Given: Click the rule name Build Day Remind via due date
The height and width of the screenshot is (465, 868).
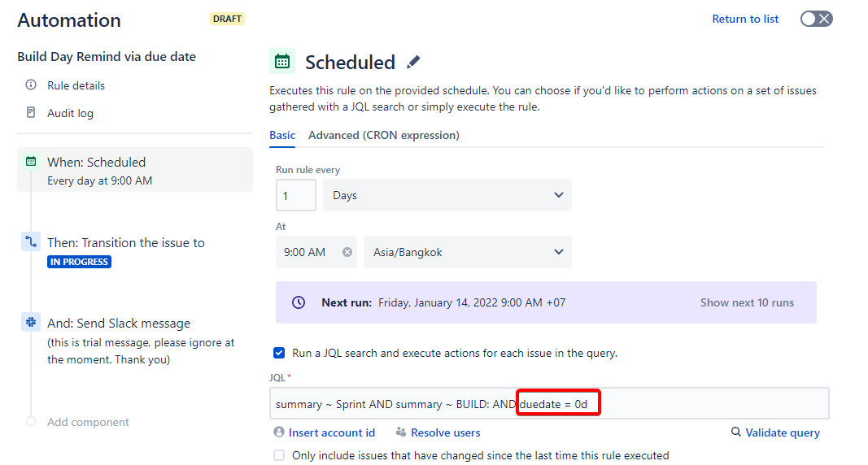Looking at the screenshot, I should (107, 56).
